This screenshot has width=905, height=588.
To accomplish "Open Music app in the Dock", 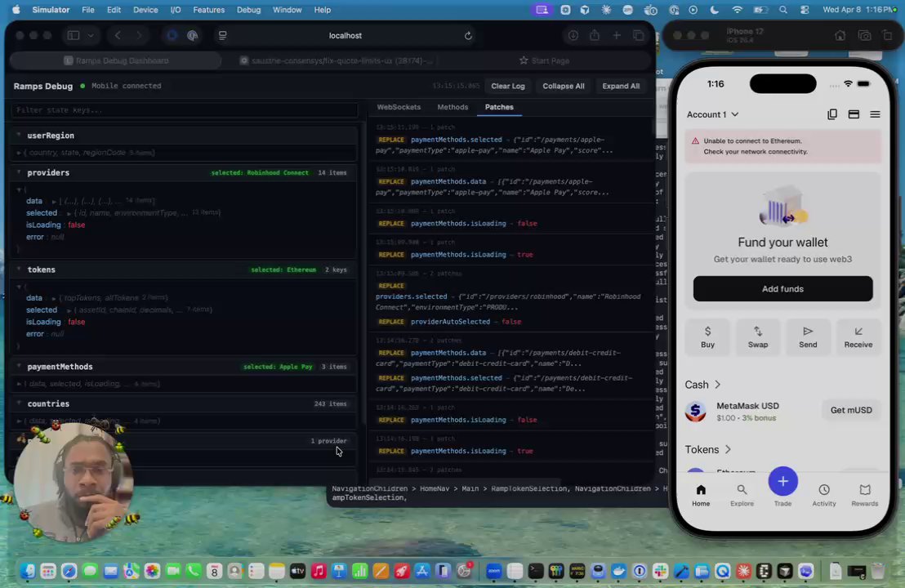I will 318,572.
